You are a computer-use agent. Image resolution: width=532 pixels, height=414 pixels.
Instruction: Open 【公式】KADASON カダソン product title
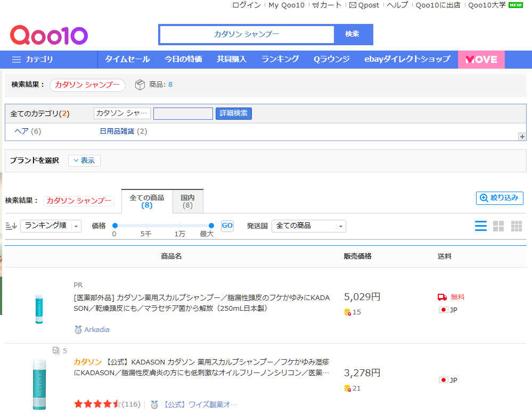pos(201,368)
